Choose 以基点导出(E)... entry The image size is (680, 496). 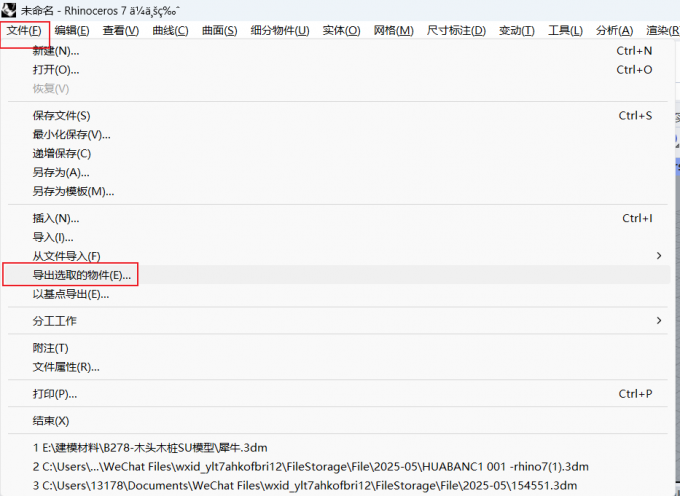pyautogui.click(x=70, y=294)
